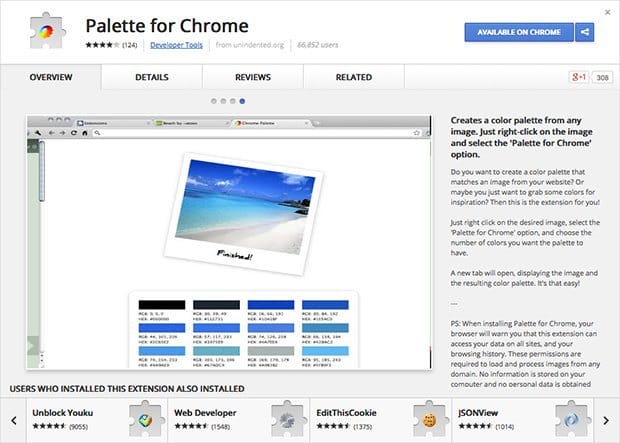
Task: Click the Web Developer gear puzzle icon
Action: pyautogui.click(x=289, y=419)
